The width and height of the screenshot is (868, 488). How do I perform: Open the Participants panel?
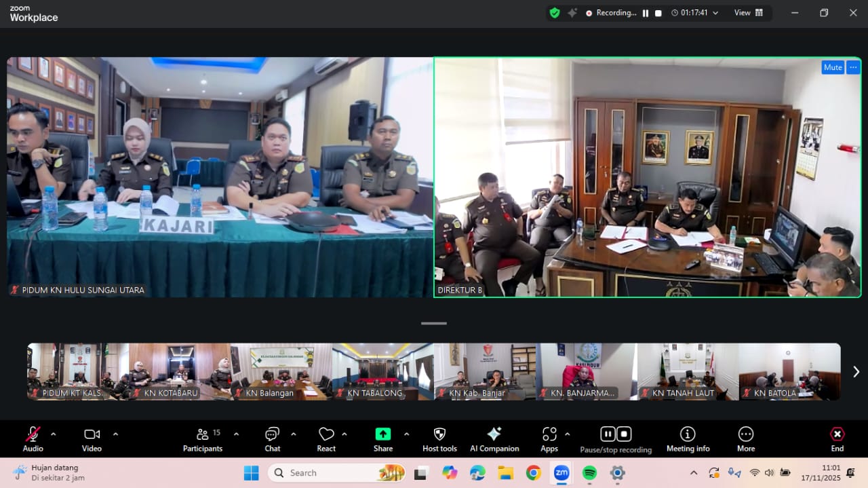(x=202, y=438)
